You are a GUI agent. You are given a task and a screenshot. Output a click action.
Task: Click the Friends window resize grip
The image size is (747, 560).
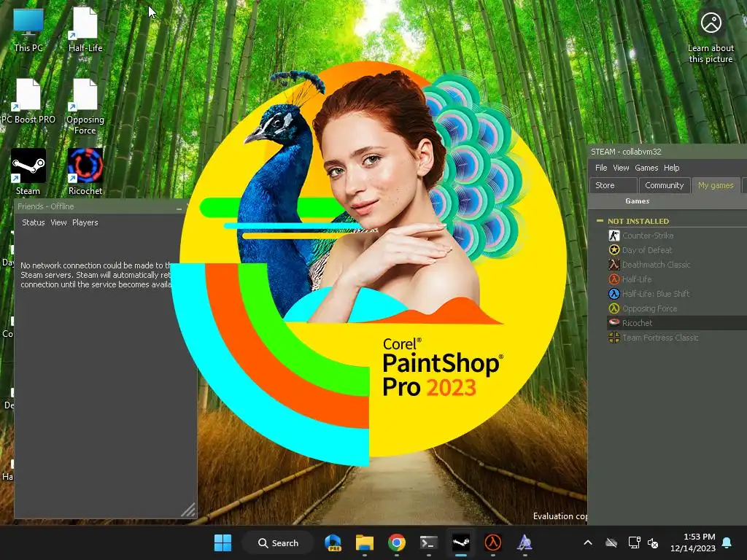click(189, 510)
